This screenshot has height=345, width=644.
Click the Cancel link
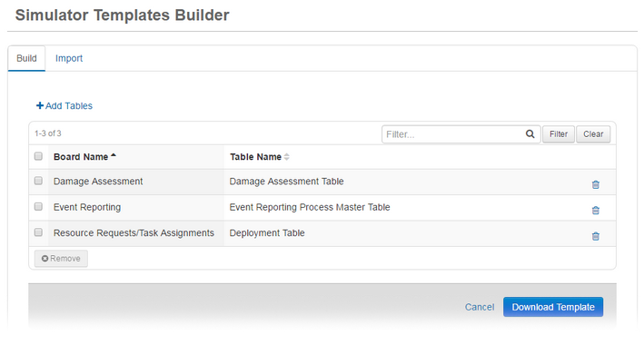(480, 307)
